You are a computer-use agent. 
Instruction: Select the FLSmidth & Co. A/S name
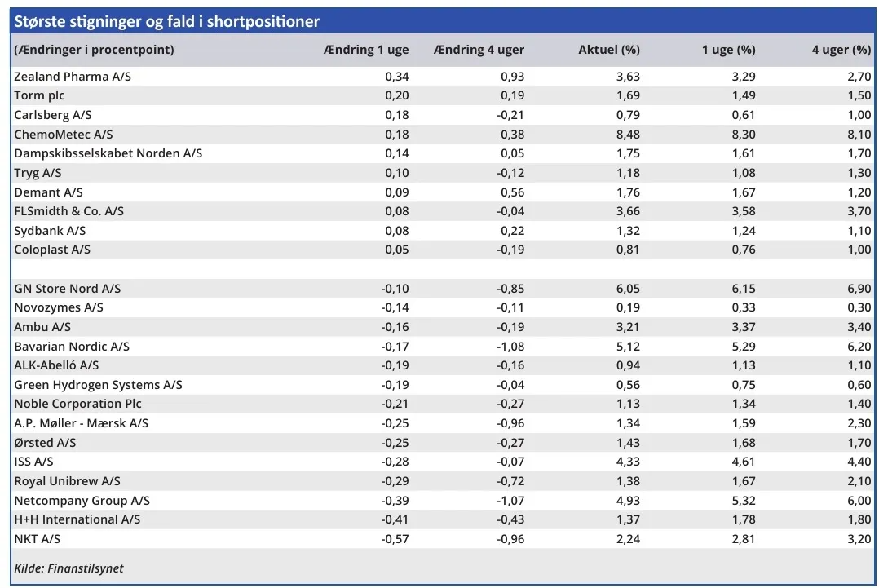tap(68, 211)
